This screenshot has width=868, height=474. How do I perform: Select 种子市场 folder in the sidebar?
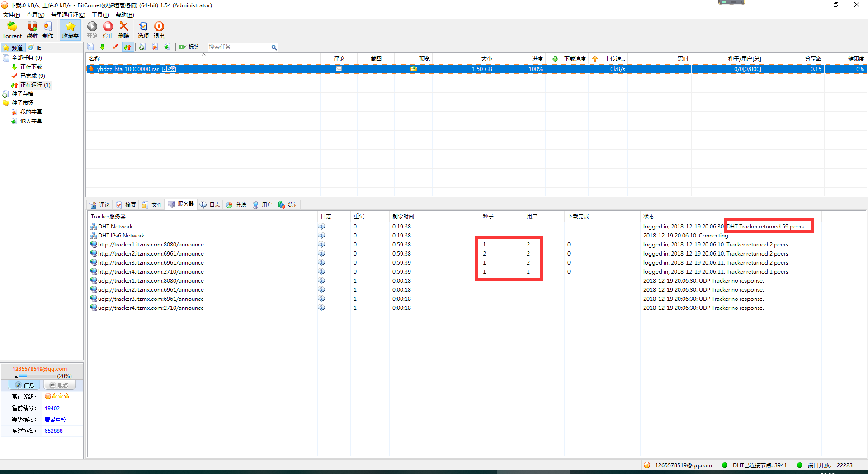(23, 103)
